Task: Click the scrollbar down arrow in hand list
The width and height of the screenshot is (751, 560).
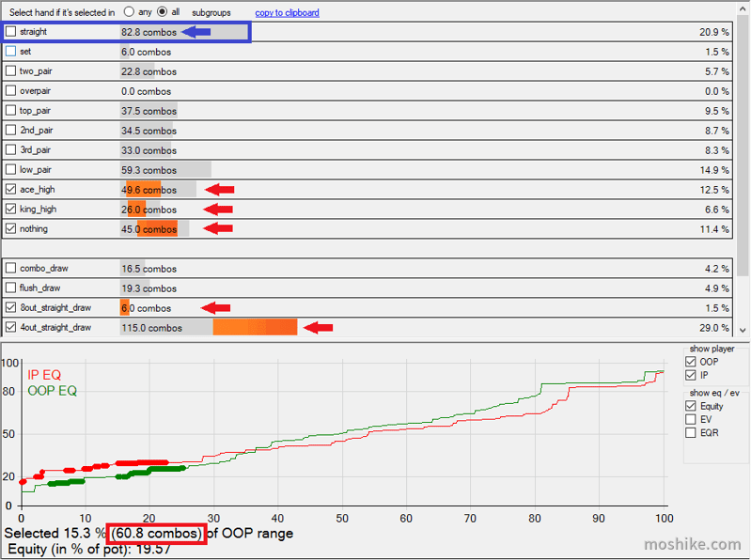Action: coord(743,330)
